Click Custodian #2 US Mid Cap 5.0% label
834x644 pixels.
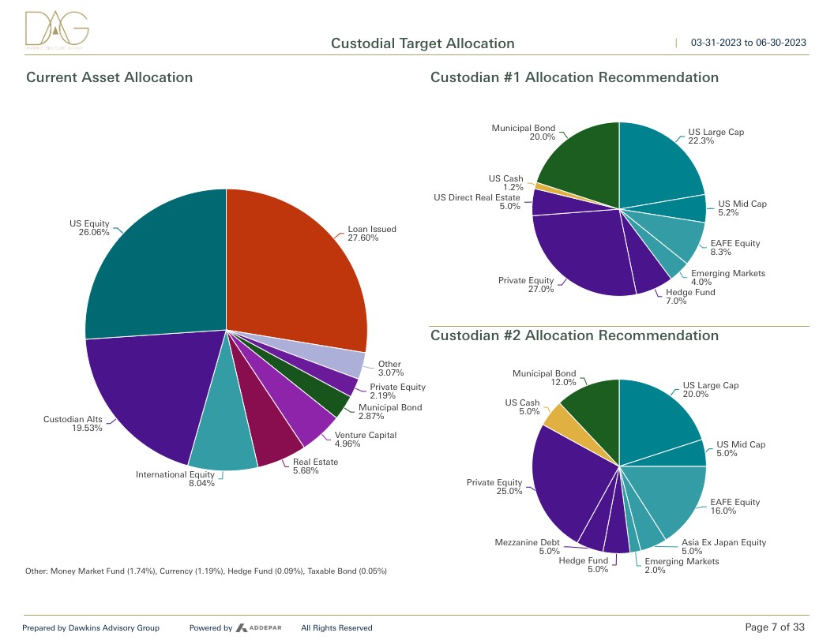coord(740,448)
